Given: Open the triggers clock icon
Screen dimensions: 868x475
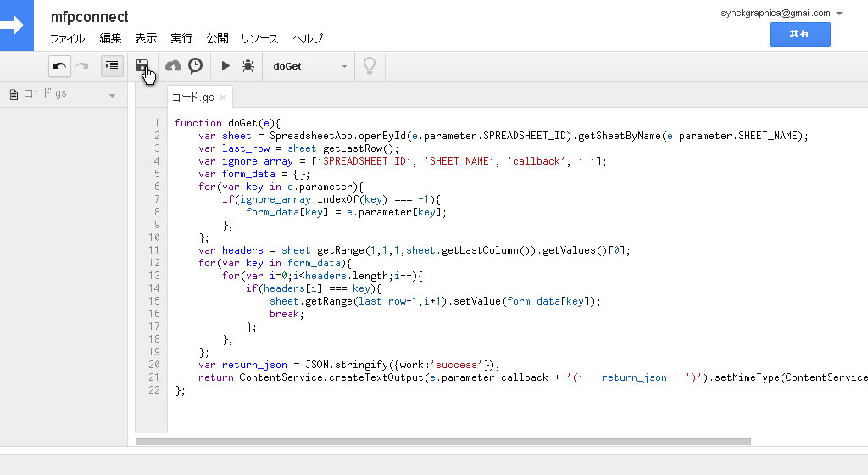Looking at the screenshot, I should (x=195, y=66).
